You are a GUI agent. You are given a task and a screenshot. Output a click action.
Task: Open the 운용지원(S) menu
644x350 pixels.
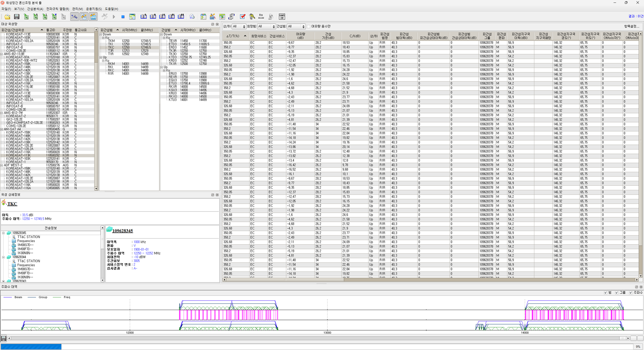coord(94,9)
